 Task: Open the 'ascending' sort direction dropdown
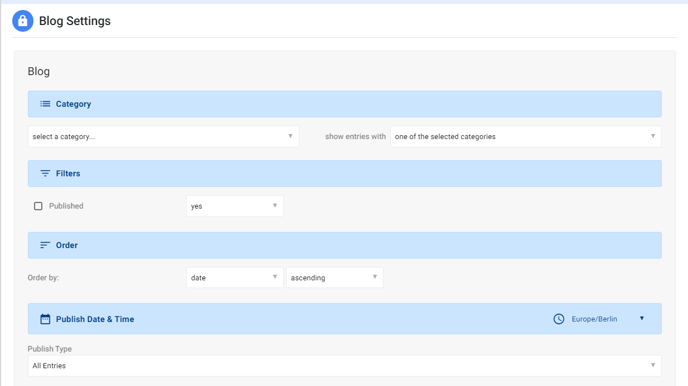coord(335,278)
